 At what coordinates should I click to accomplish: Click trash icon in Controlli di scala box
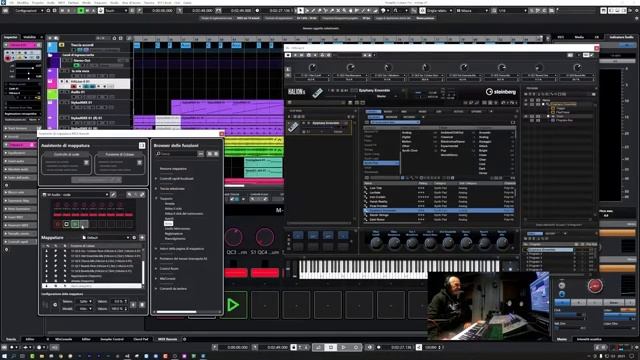click(x=86, y=162)
